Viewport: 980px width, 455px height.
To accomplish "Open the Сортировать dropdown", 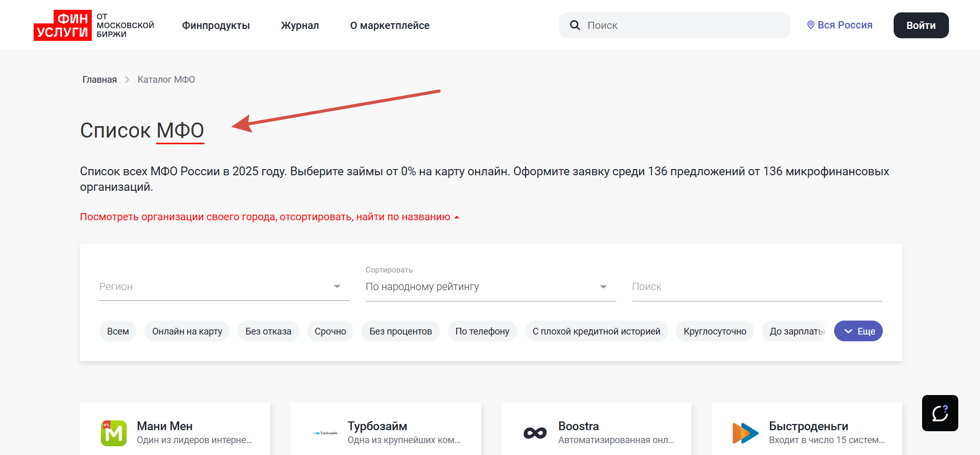I will point(491,286).
